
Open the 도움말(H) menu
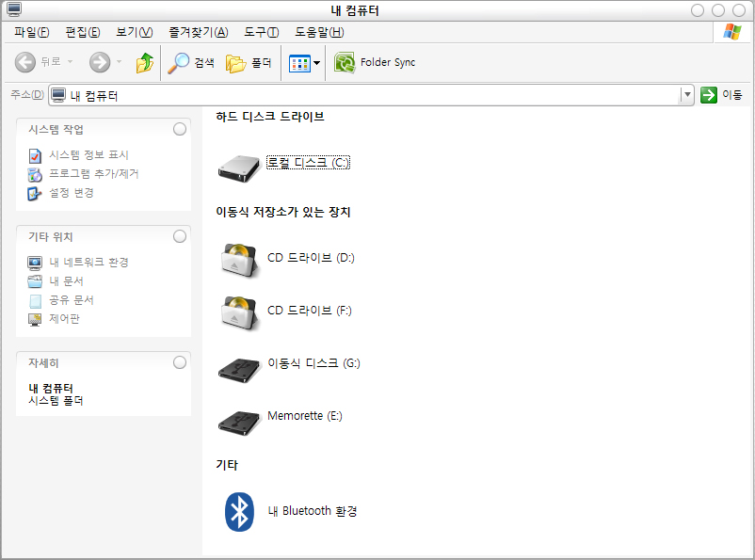pyautogui.click(x=319, y=32)
